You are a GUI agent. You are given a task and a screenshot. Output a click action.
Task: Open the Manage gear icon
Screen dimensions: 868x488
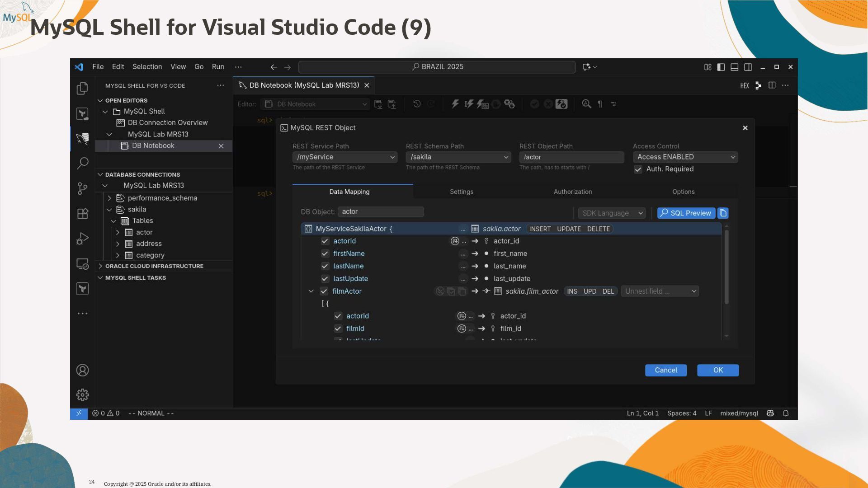tap(82, 395)
